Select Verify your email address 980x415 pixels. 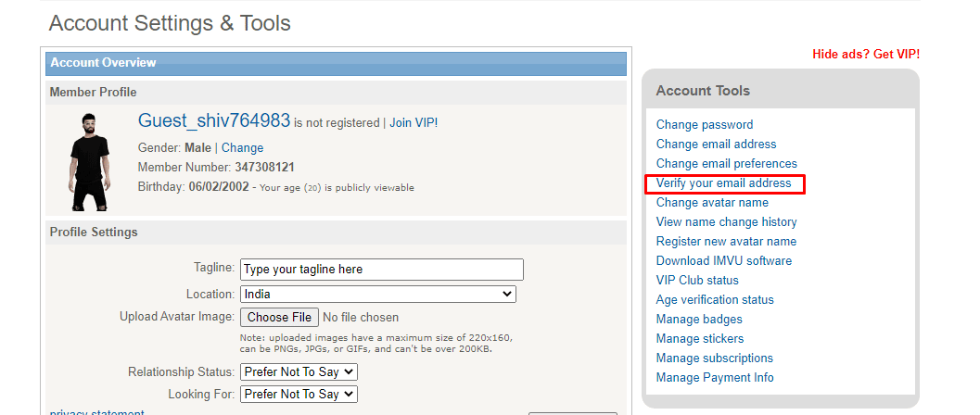click(x=724, y=183)
